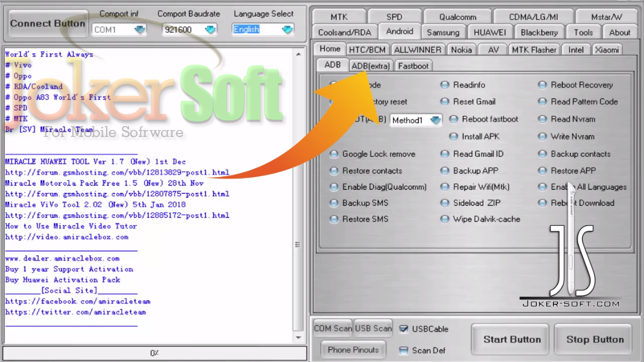Select Enable All Languages option
The width and height of the screenshot is (644, 362).
583,187
